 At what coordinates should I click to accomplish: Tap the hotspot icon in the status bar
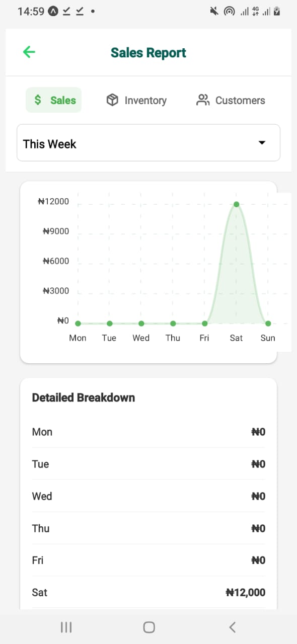coord(230,11)
